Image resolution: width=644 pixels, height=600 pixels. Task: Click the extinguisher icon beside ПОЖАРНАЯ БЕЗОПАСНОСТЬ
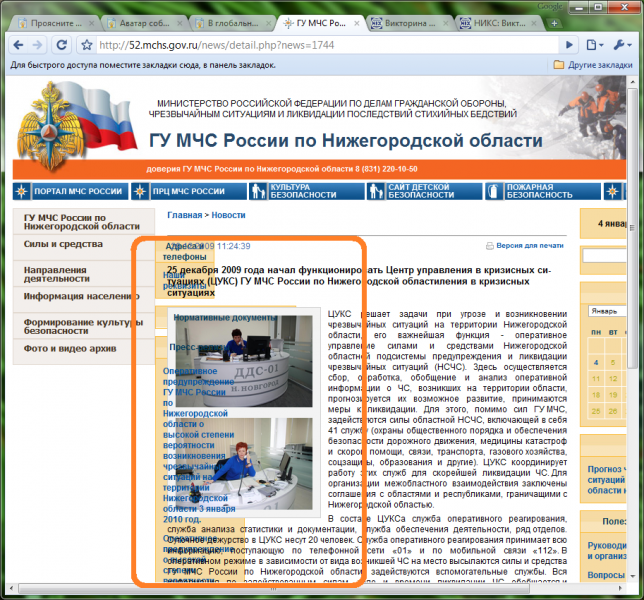(x=494, y=191)
